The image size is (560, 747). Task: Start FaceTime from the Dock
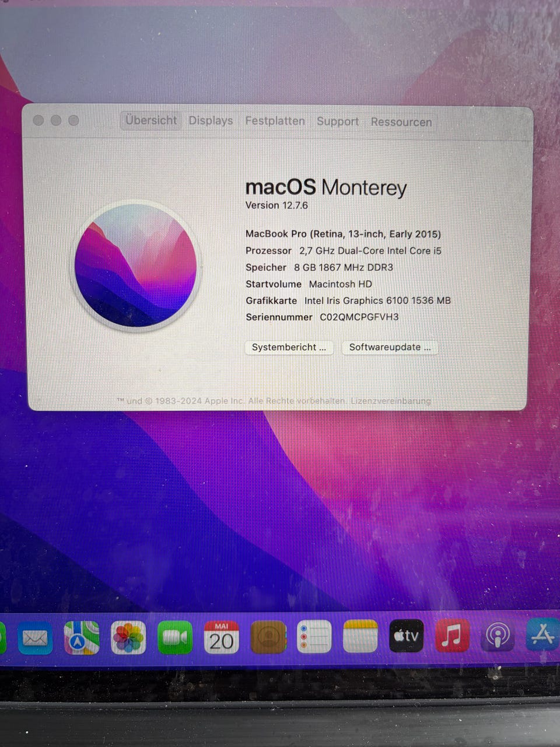(x=175, y=637)
